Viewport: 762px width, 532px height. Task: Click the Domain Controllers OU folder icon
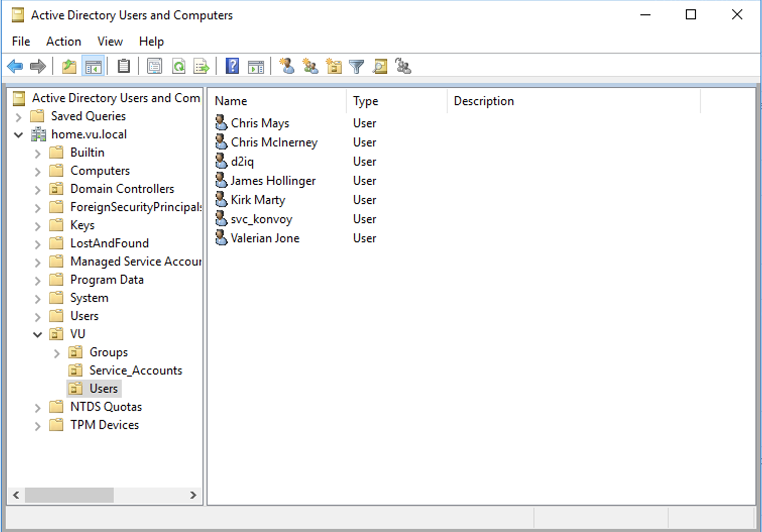pyautogui.click(x=56, y=189)
